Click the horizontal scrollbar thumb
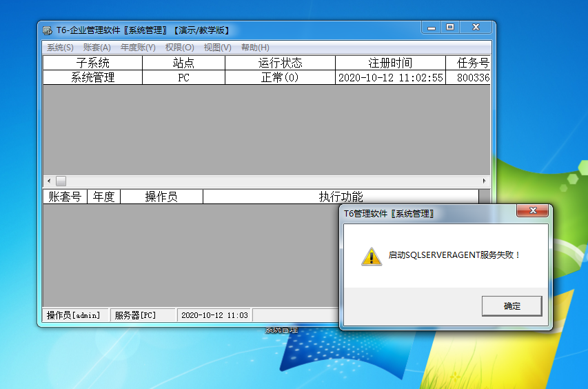This screenshot has height=389, width=588. (x=61, y=181)
